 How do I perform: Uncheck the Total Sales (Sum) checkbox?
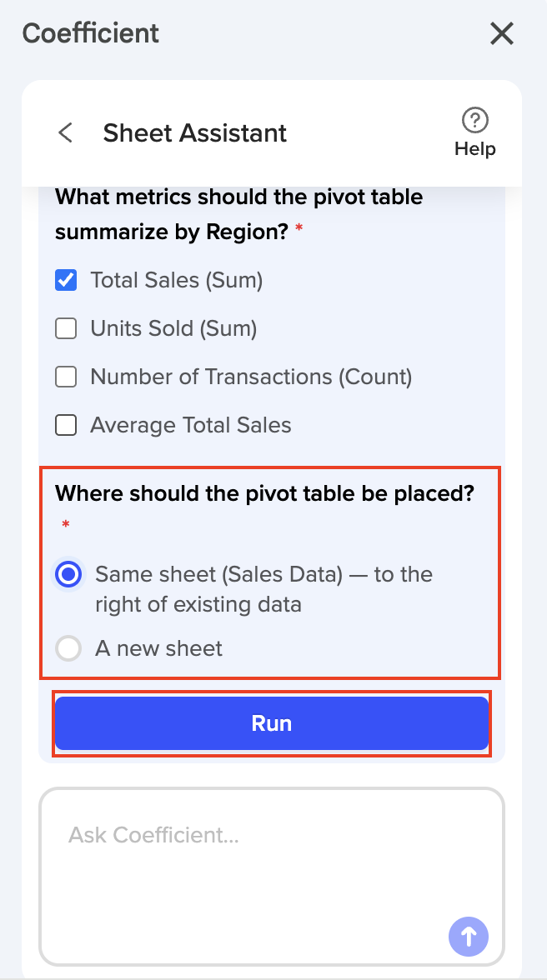(66, 280)
